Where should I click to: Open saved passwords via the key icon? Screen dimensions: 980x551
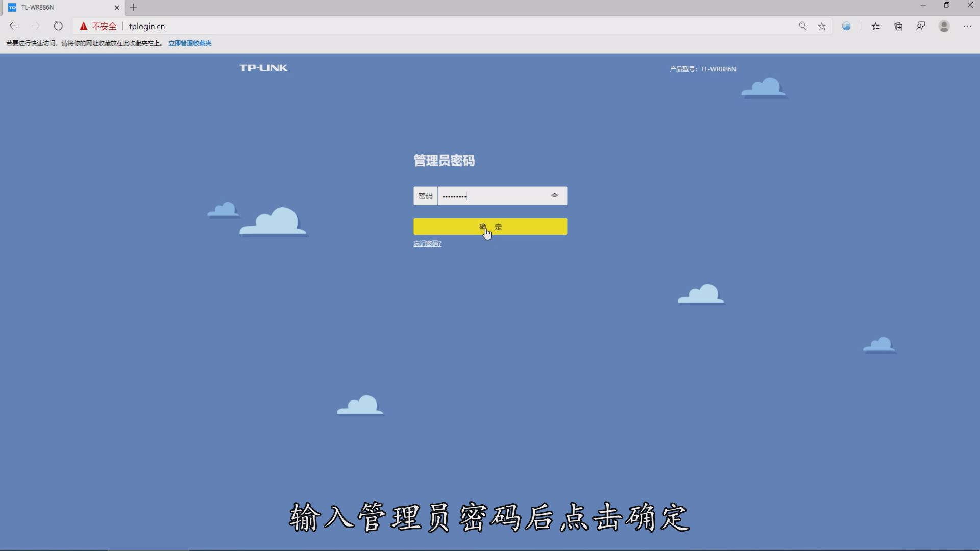(x=803, y=26)
